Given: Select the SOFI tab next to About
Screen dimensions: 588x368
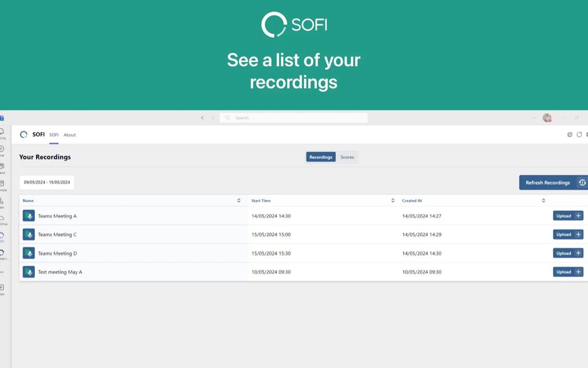Looking at the screenshot, I should click(x=54, y=135).
